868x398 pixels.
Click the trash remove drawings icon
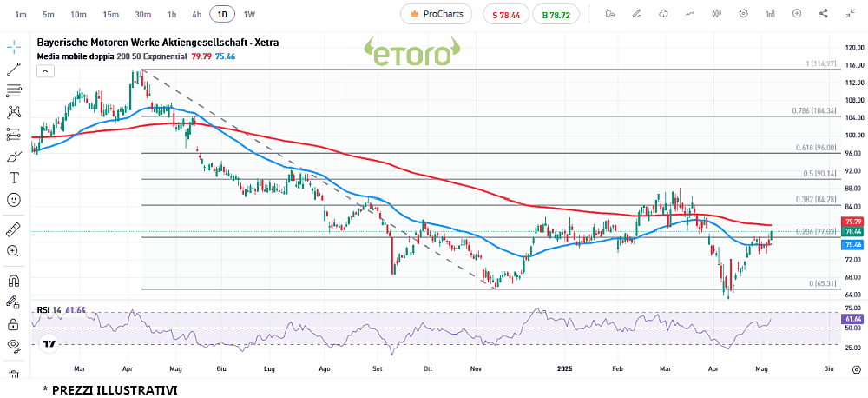14,375
